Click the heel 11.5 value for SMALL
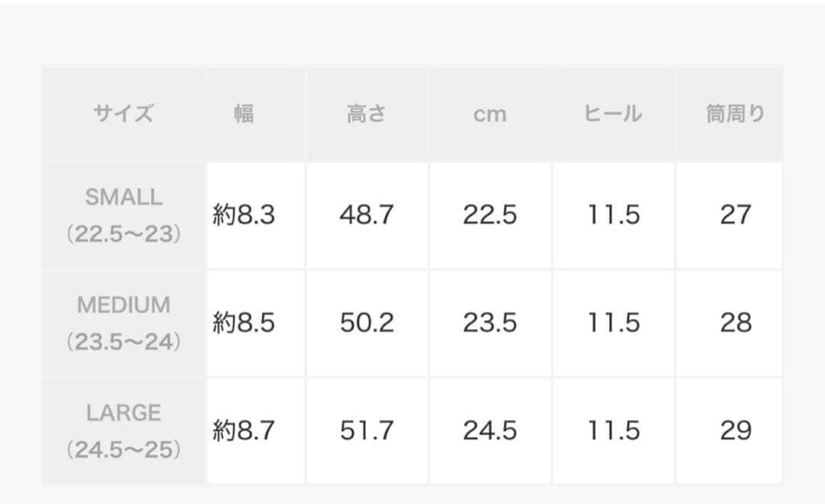The image size is (825, 504). 613,215
